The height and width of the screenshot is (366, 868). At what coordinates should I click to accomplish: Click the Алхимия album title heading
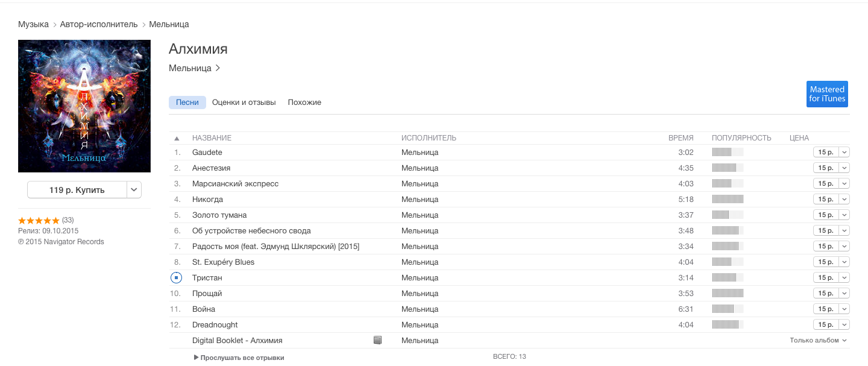(198, 49)
